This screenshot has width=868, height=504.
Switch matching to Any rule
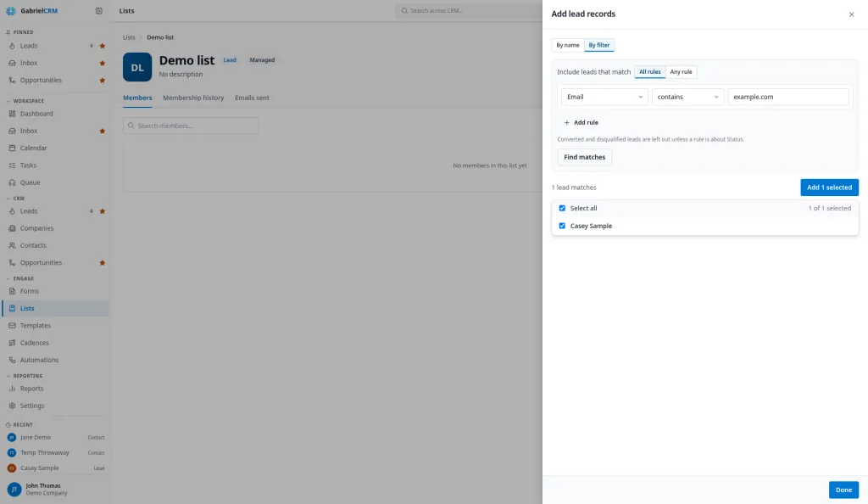(681, 72)
